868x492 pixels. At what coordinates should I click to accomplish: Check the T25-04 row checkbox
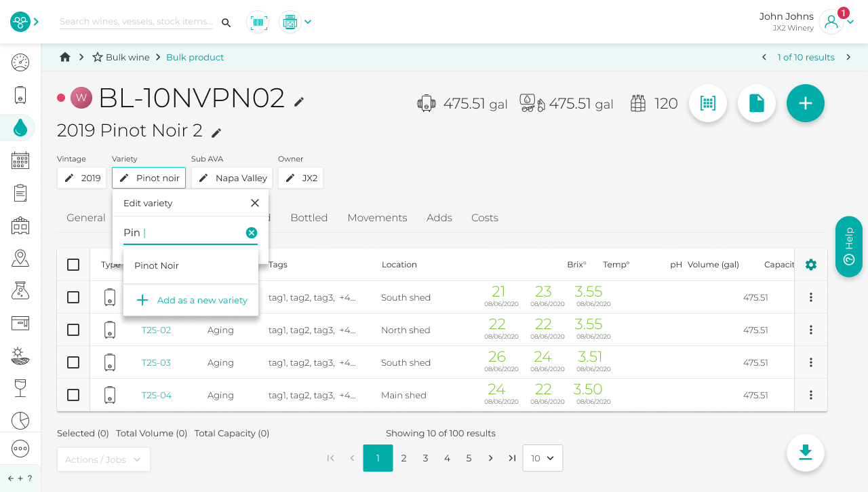(73, 395)
